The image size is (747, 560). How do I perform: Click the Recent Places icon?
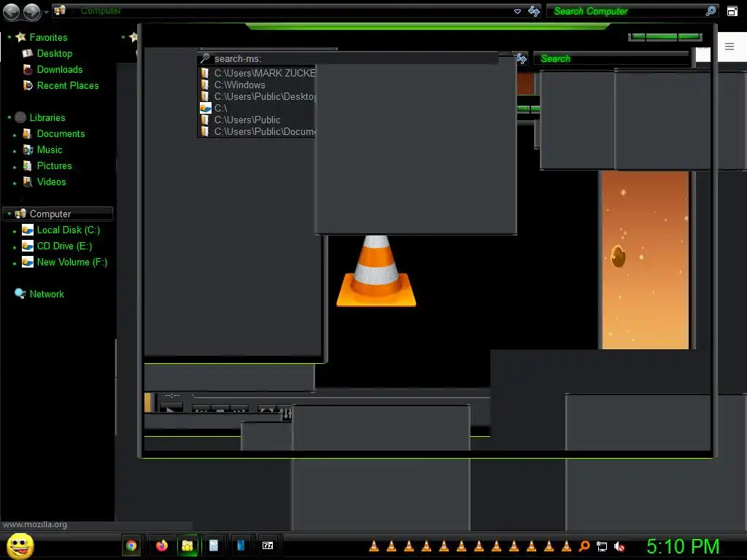point(28,85)
